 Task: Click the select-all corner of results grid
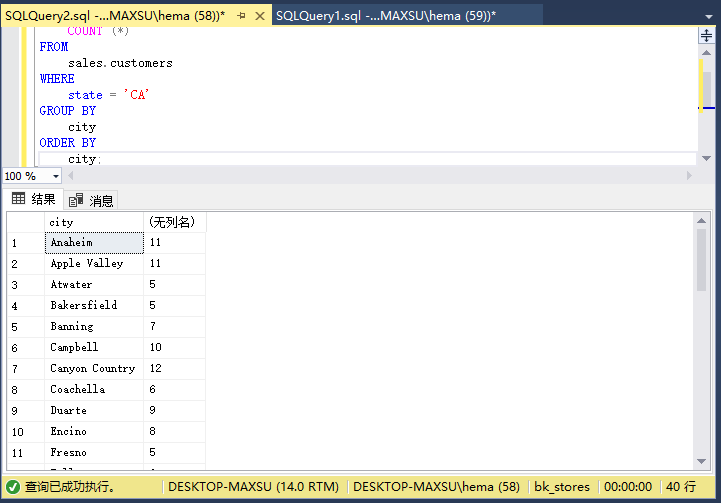tap(26, 222)
